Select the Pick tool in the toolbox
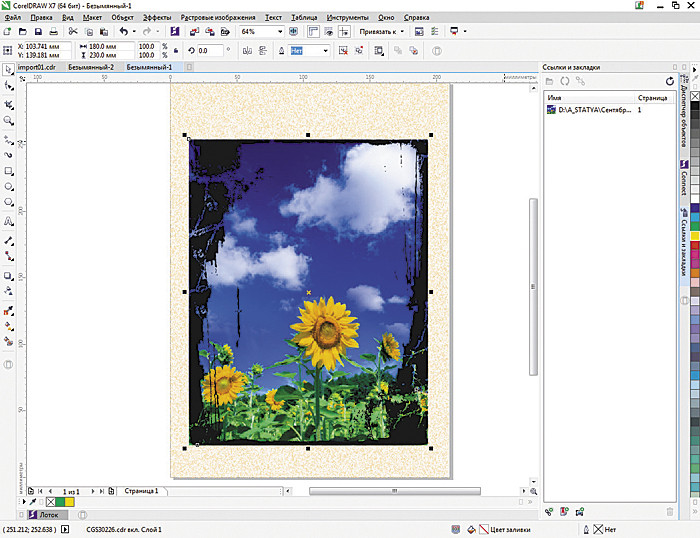 pyautogui.click(x=8, y=69)
